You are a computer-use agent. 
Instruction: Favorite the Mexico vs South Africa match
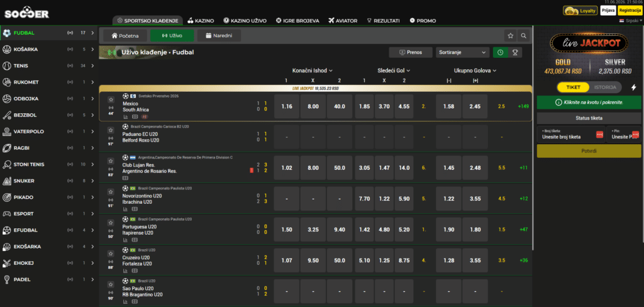(x=111, y=99)
